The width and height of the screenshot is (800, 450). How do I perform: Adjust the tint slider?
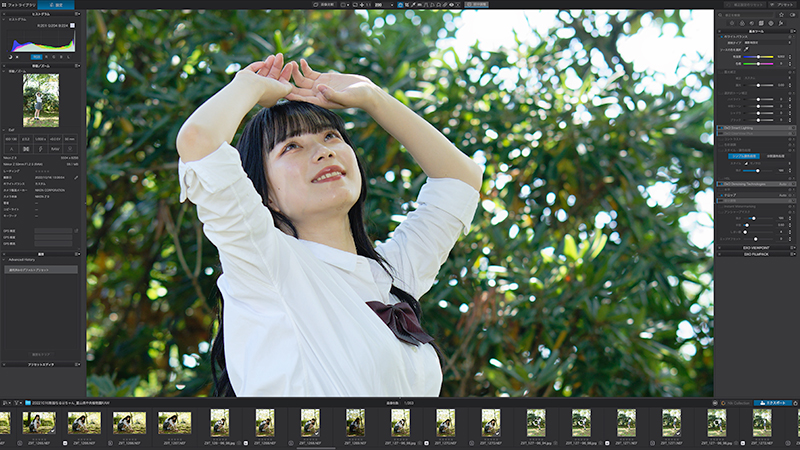click(758, 64)
